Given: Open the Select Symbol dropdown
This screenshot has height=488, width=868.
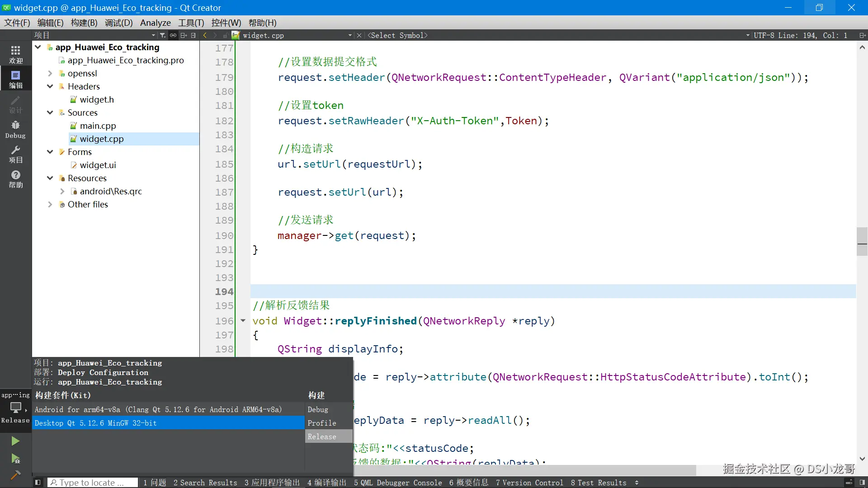Looking at the screenshot, I should 556,35.
